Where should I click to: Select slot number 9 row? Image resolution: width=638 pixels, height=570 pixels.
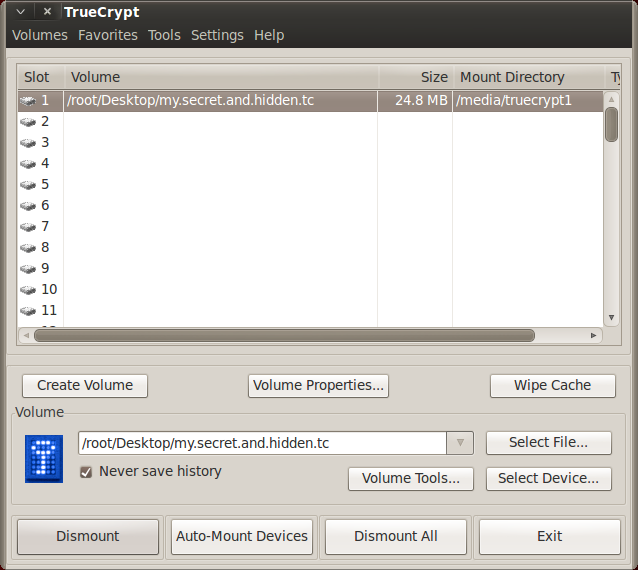click(x=310, y=269)
